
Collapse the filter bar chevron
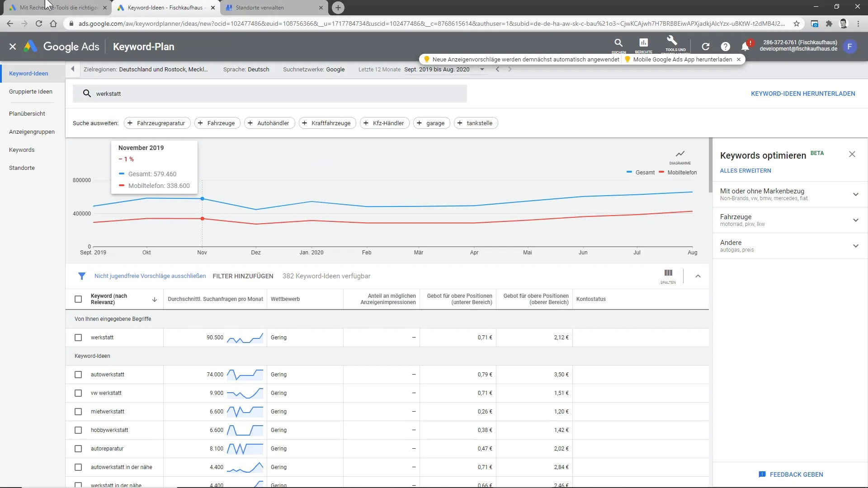pyautogui.click(x=698, y=276)
